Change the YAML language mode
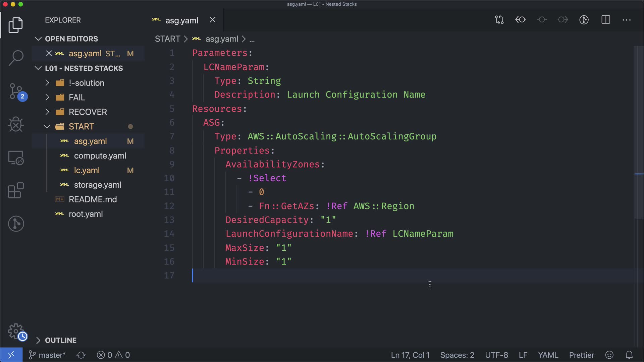Screen dimensions: 644x362 click(x=548, y=355)
